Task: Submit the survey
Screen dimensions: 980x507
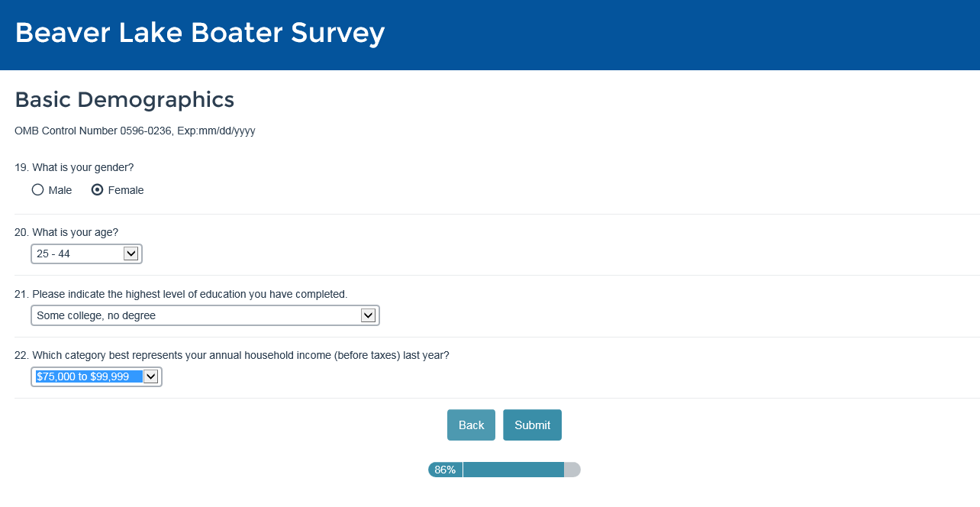Action: (x=532, y=425)
